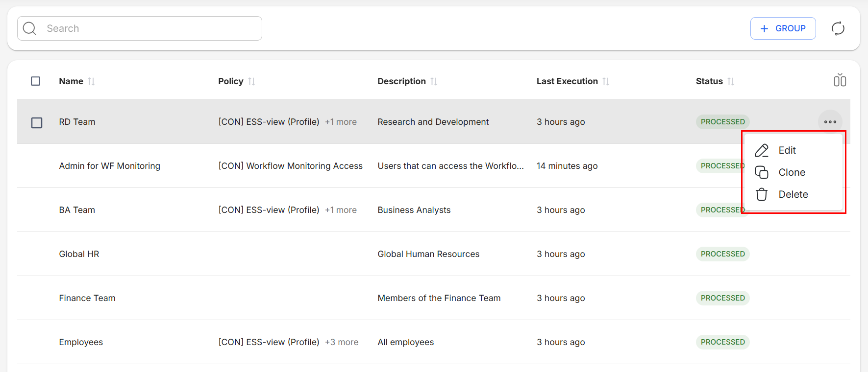The height and width of the screenshot is (372, 868).
Task: Click the search magnifier icon
Action: (x=30, y=28)
